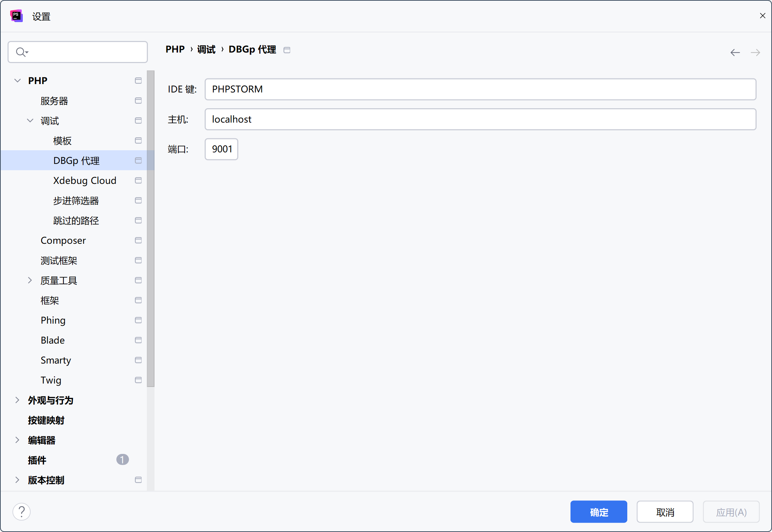
Task: Click the 端口 port number field
Action: 221,149
